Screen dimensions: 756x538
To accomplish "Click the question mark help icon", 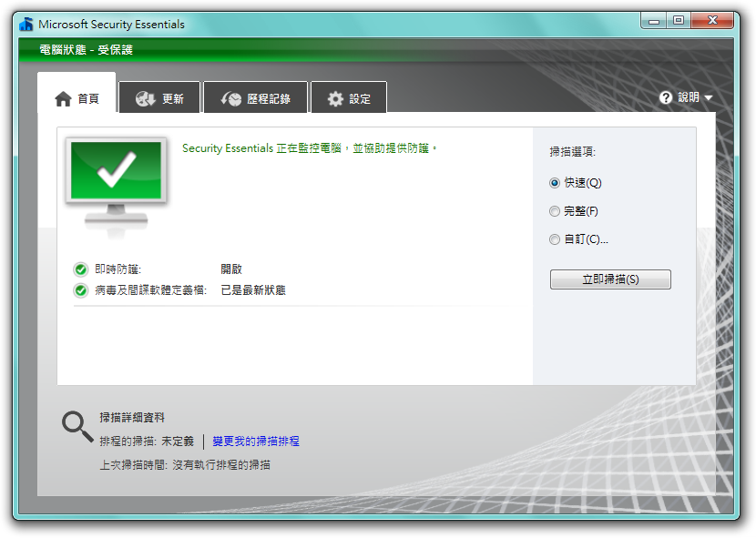I will pyautogui.click(x=664, y=97).
